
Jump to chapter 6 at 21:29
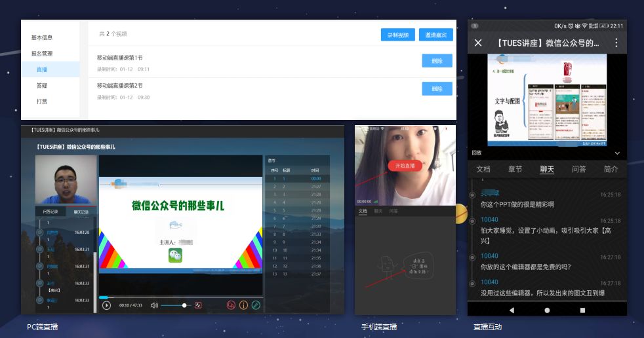point(297,218)
